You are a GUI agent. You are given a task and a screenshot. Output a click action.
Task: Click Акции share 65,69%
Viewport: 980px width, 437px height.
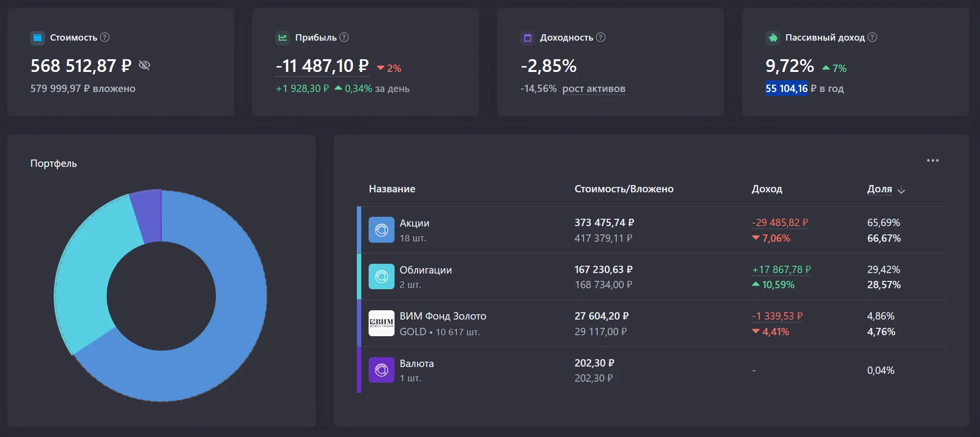click(884, 223)
